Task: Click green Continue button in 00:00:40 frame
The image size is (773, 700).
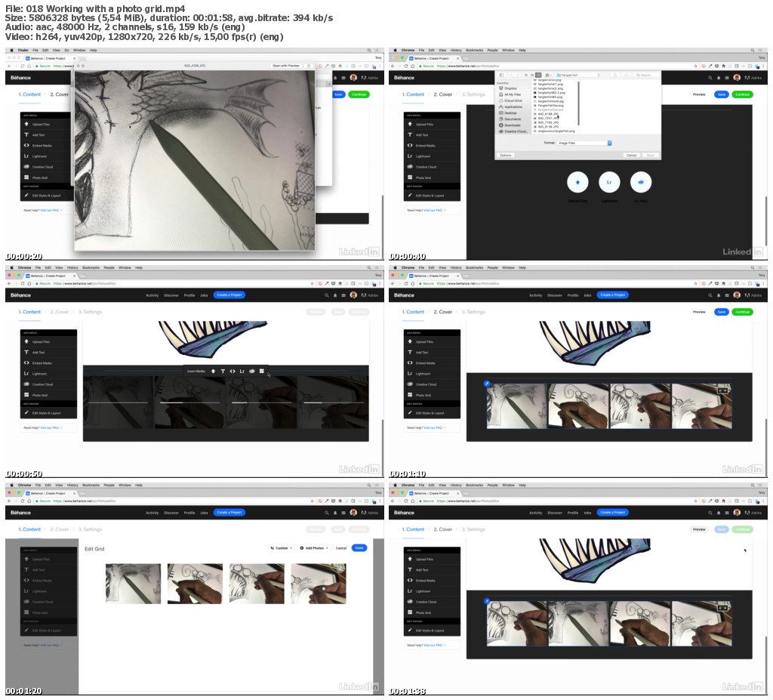Action: (742, 94)
